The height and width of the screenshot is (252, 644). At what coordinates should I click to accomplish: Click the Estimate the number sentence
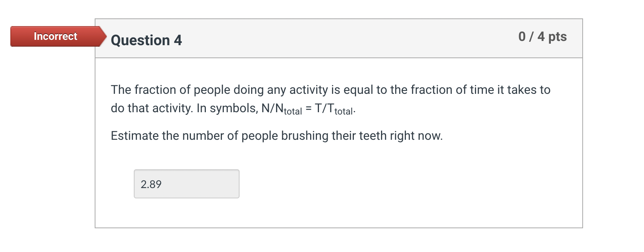point(277,135)
